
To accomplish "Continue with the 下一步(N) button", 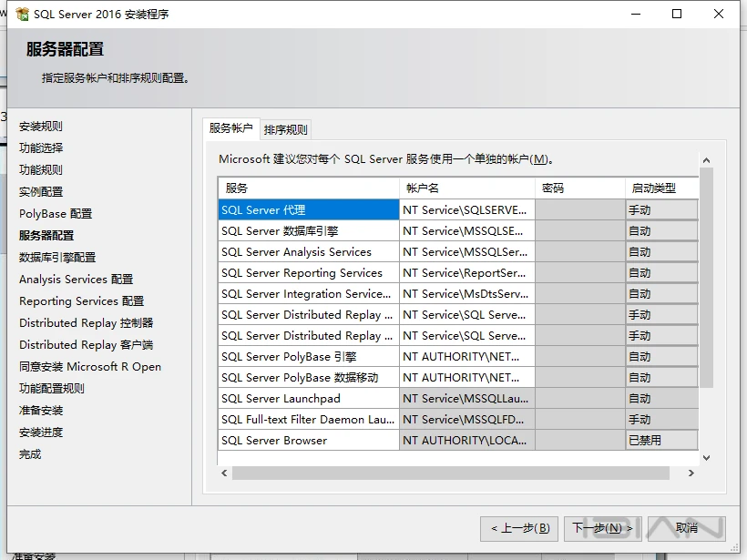I will [603, 528].
